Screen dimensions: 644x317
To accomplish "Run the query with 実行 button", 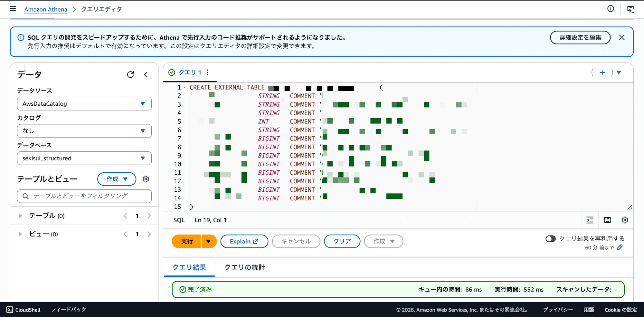I will [x=186, y=241].
